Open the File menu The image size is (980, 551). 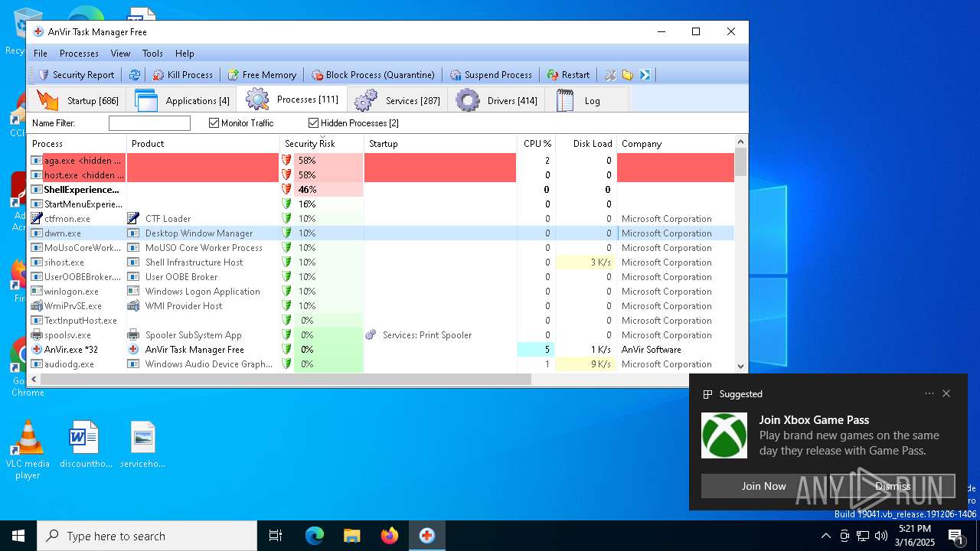tap(41, 54)
